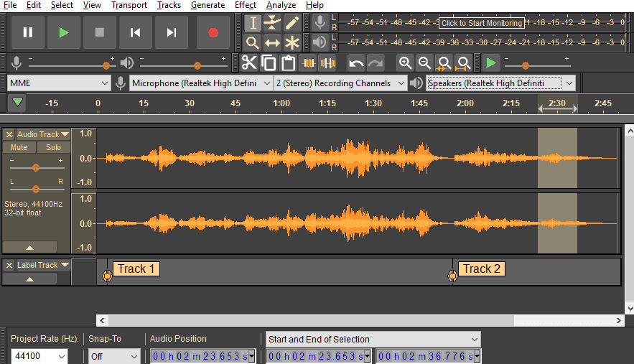Image resolution: width=634 pixels, height=364 pixels.
Task: Click the Undo arrow icon
Action: pos(356,63)
